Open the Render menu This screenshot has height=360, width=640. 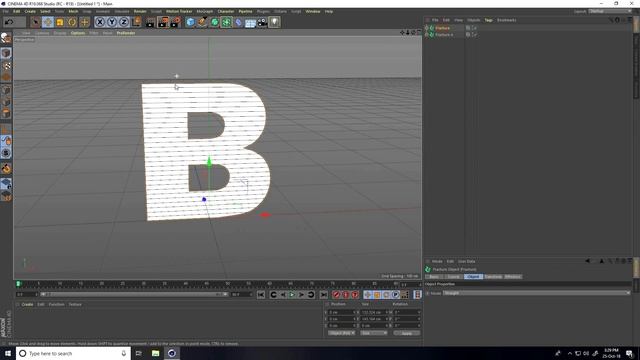click(x=140, y=11)
